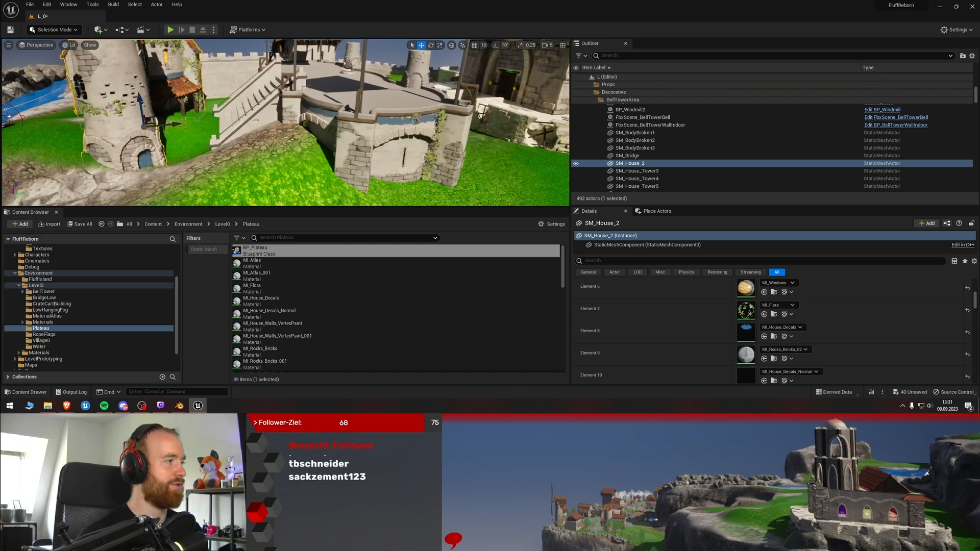
Task: Click the MI_Windows material thumbnail
Action: [x=746, y=288]
